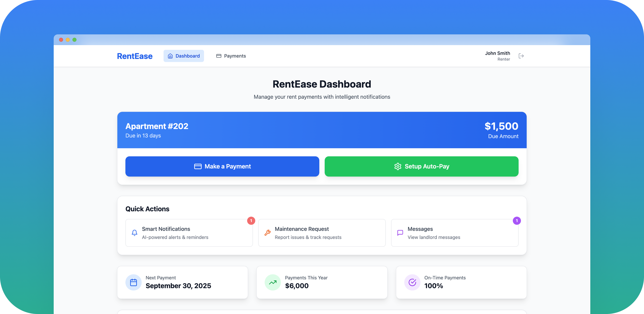This screenshot has width=644, height=314.
Task: Click the green macOS window maximize dot
Action: click(x=75, y=40)
